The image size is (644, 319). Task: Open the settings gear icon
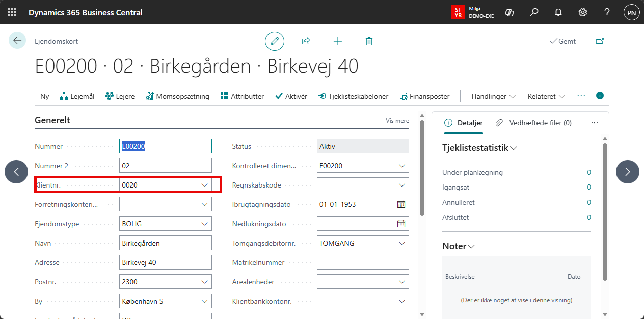583,12
